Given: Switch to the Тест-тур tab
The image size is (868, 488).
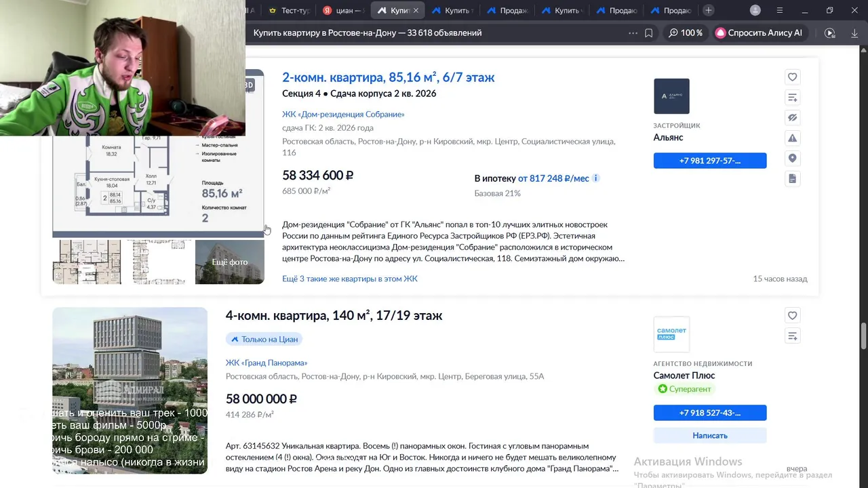Looking at the screenshot, I should coord(289,10).
